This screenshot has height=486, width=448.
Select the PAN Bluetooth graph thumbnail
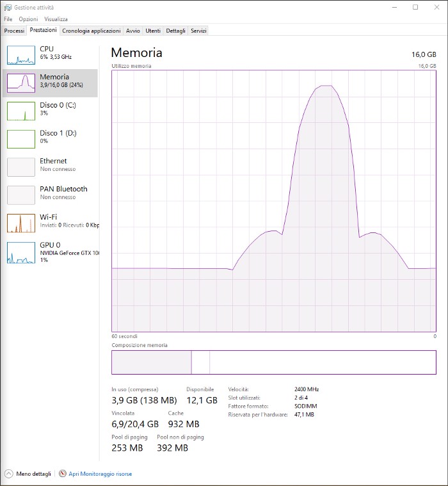[21, 195]
